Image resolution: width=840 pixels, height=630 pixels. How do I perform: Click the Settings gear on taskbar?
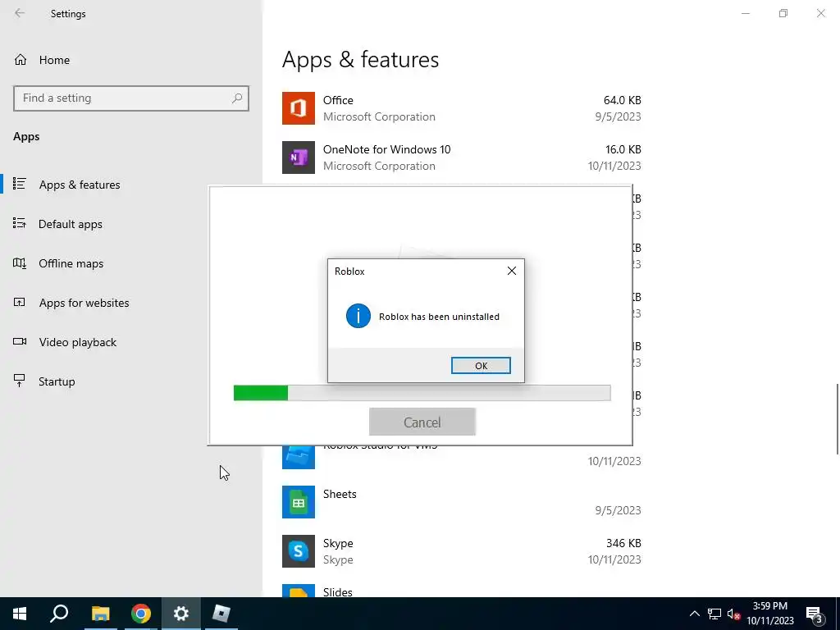[x=181, y=614]
